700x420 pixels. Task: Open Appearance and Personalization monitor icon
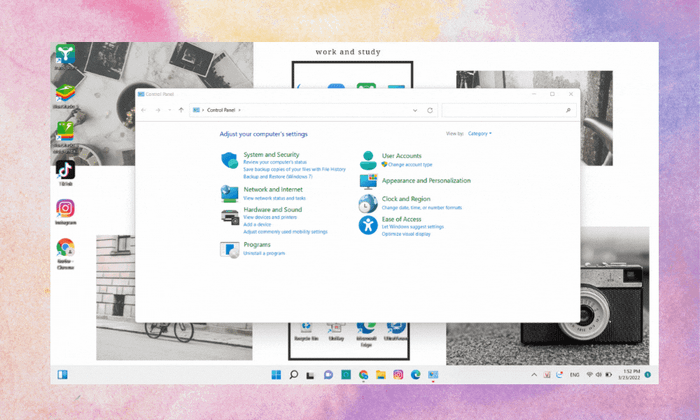[368, 181]
